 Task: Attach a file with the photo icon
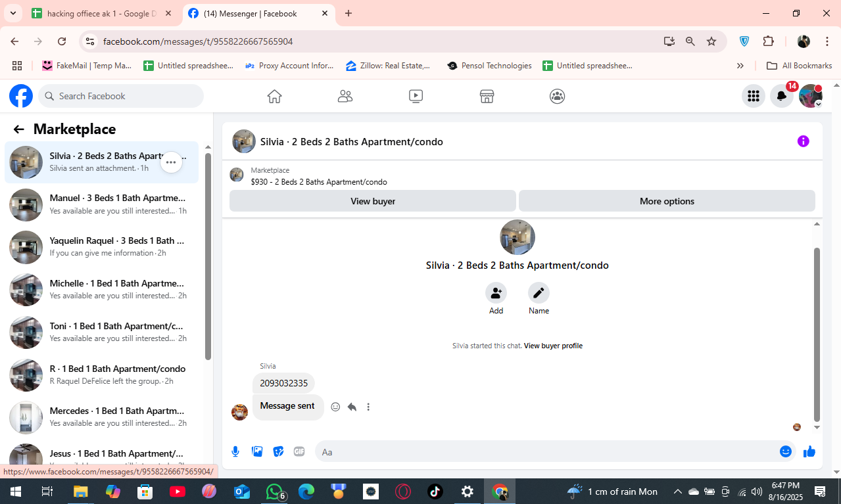[257, 451]
